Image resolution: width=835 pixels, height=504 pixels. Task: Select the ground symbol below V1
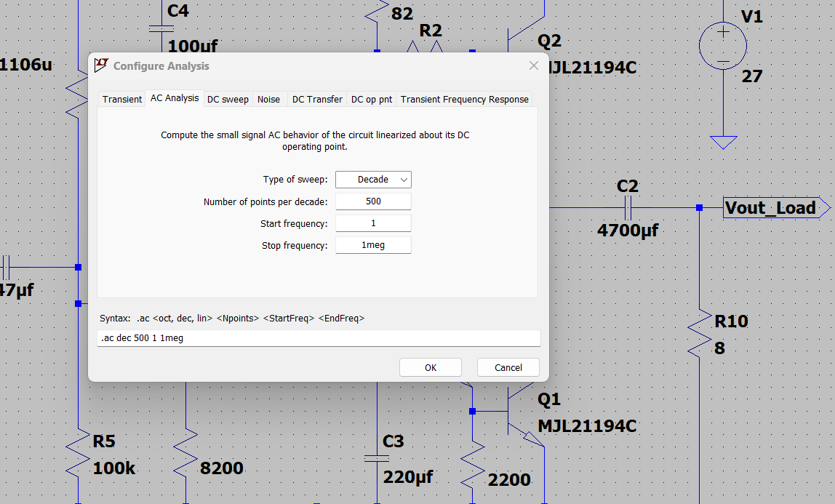[x=723, y=142]
